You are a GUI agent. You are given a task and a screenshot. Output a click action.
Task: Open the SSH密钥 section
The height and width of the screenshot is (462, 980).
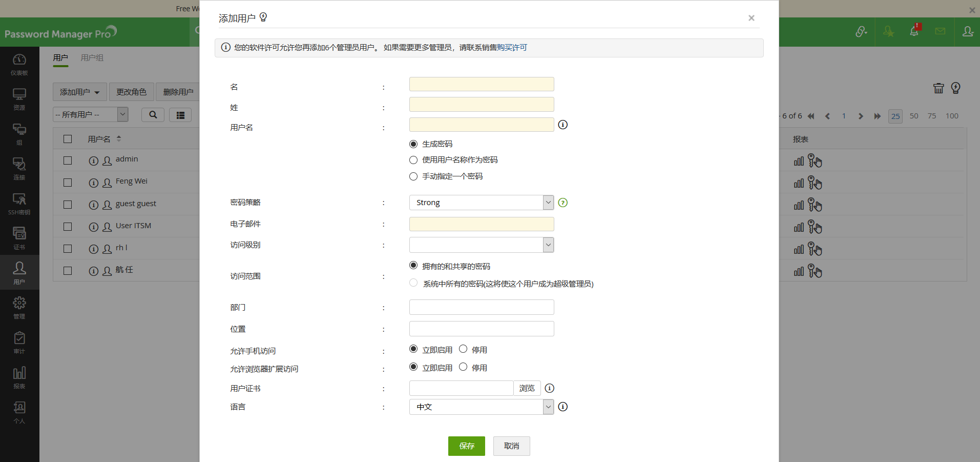(19, 204)
